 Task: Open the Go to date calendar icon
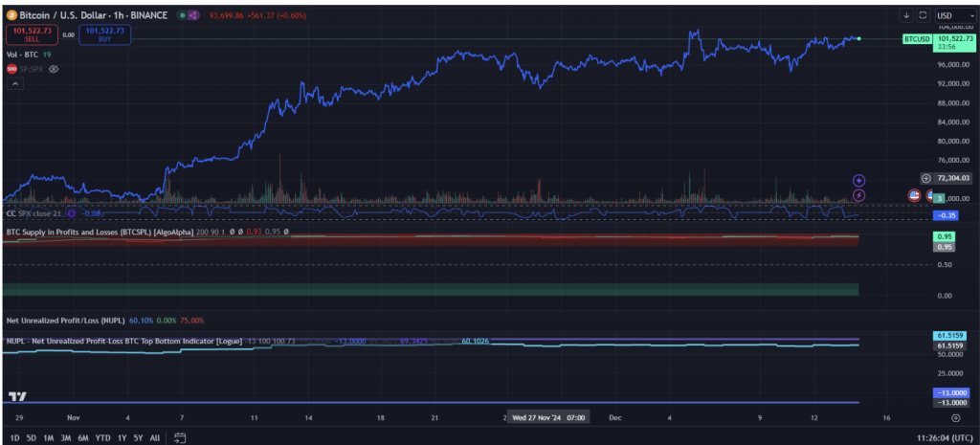pos(179,437)
